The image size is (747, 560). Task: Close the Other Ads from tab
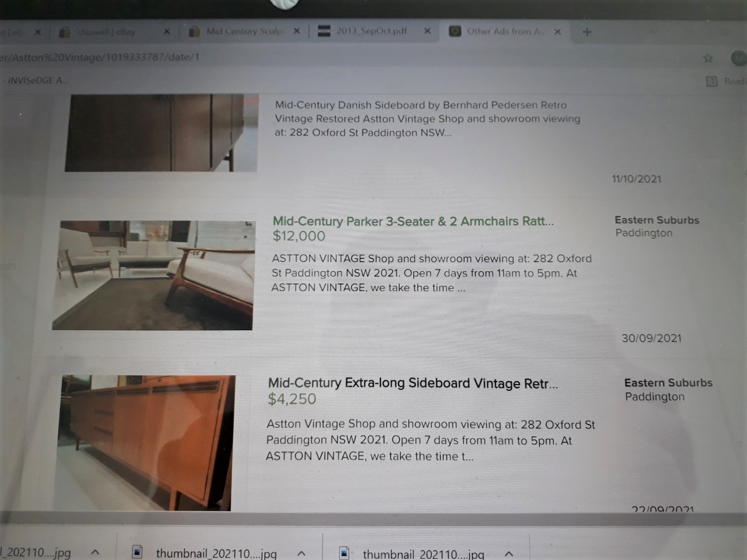pyautogui.click(x=557, y=32)
